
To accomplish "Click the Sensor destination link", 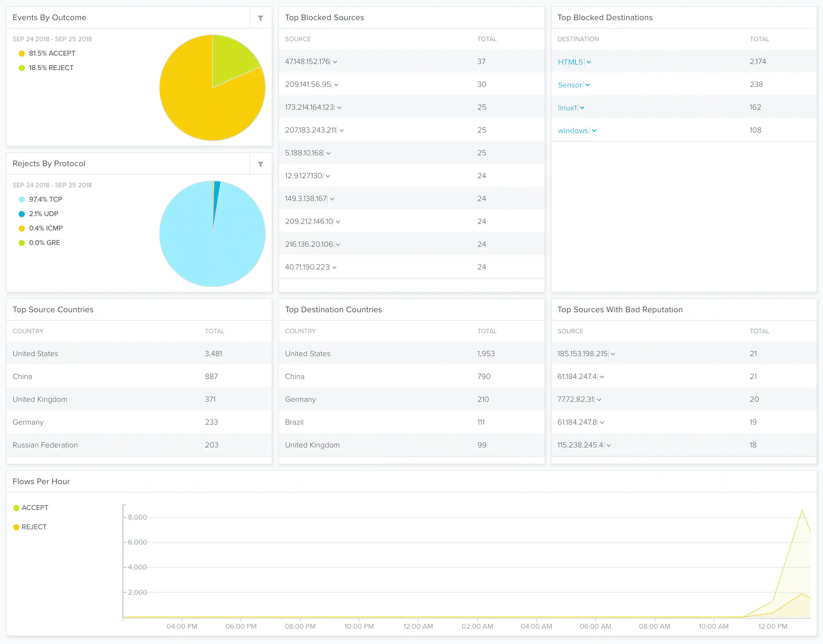I will pyautogui.click(x=570, y=85).
